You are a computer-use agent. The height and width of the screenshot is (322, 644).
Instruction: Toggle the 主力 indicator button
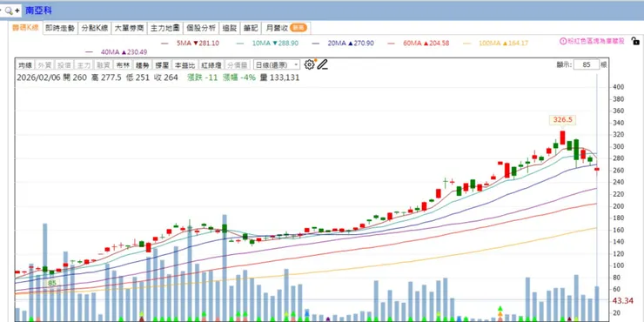[84, 65]
